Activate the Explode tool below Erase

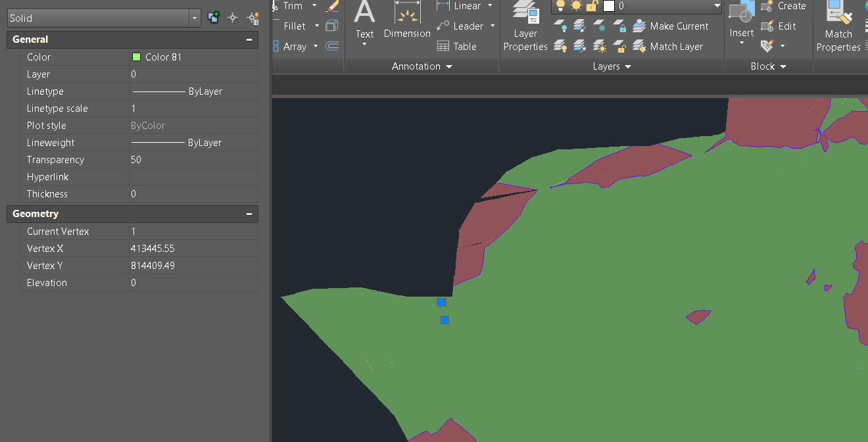click(x=332, y=25)
